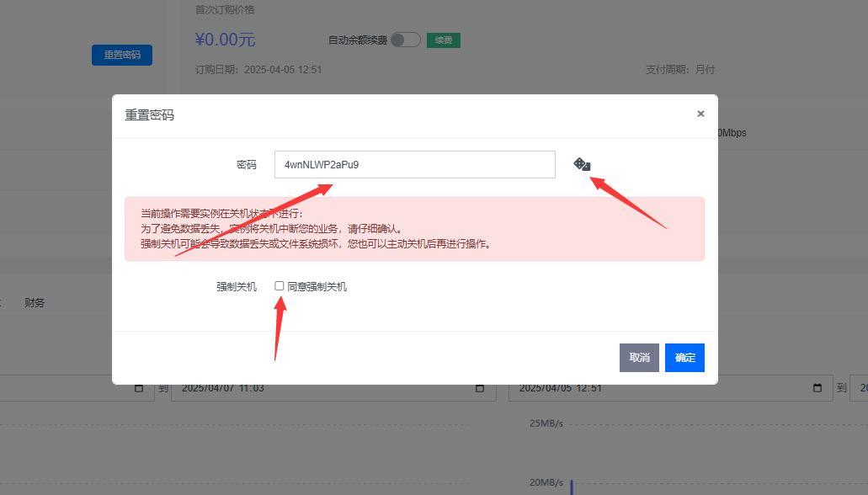Check the agree to force shutdown box

tap(279, 285)
